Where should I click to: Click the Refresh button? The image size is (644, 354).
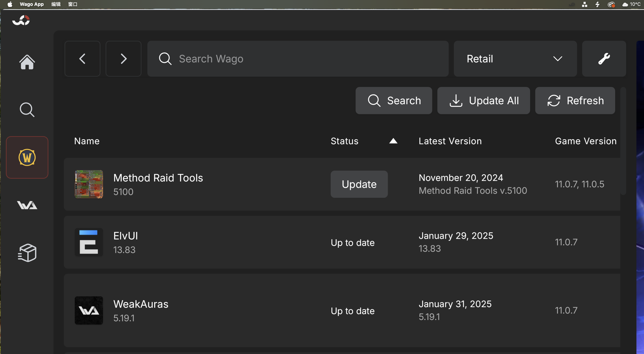click(x=575, y=101)
